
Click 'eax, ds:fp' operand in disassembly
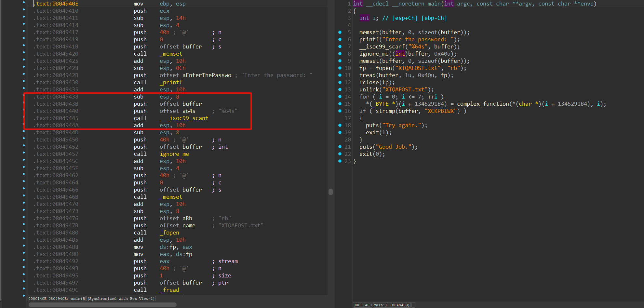click(x=176, y=254)
